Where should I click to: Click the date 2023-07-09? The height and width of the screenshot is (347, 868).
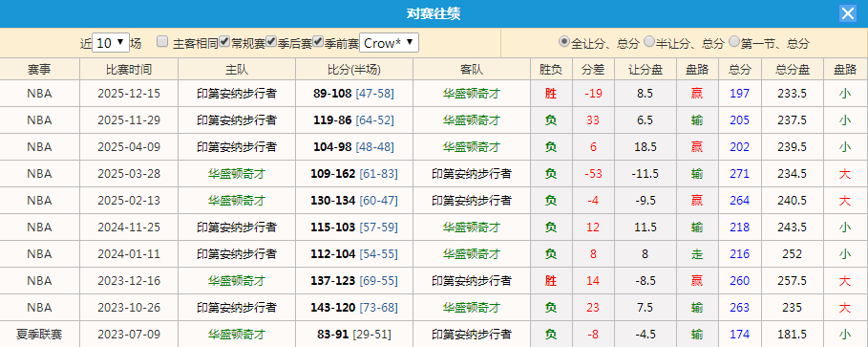(x=129, y=335)
